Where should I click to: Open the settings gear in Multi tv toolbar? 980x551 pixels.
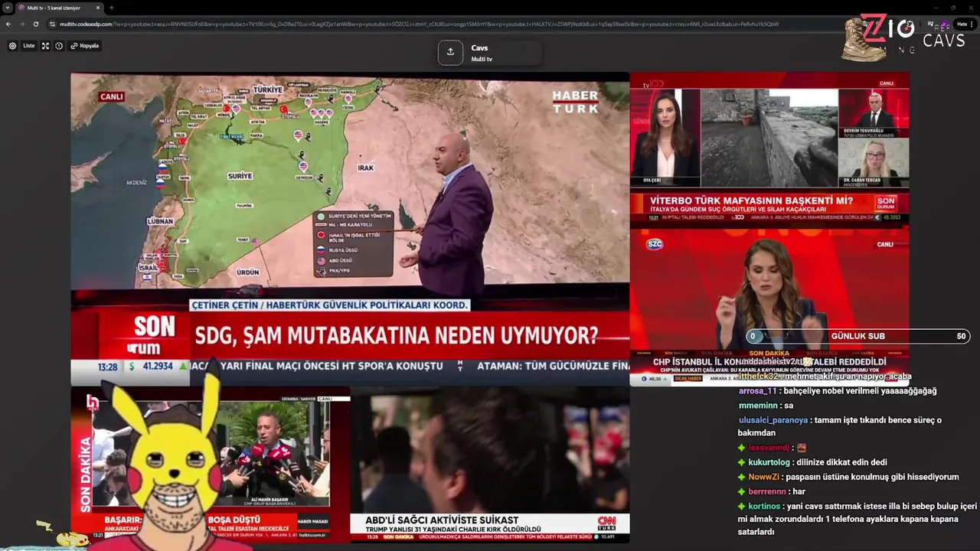[x=12, y=46]
